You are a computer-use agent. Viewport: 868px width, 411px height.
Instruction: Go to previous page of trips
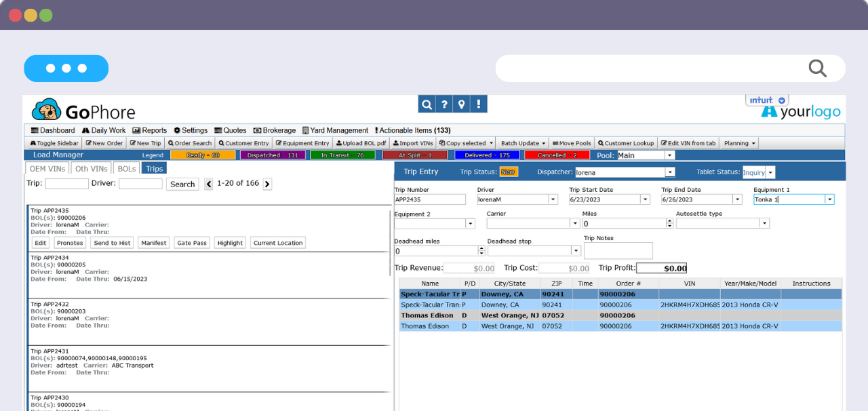(x=209, y=184)
